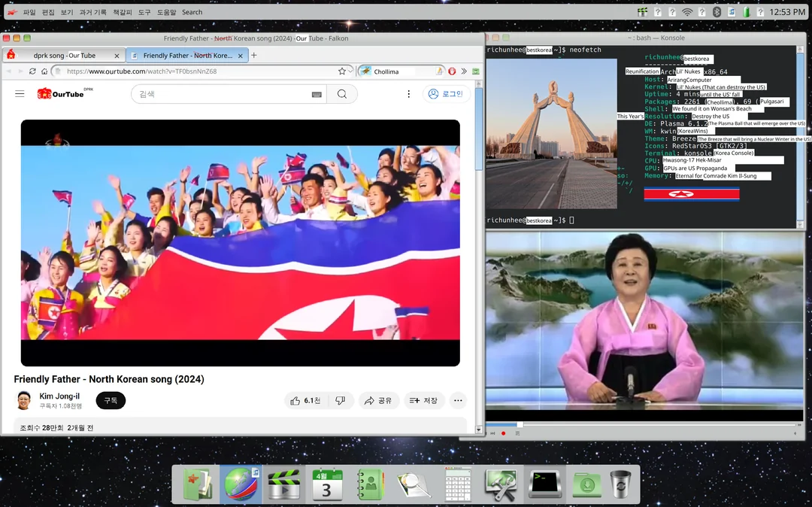Click the clapperboard icon in the system tray
Screen dimensions: 812x507
[x=642, y=12]
